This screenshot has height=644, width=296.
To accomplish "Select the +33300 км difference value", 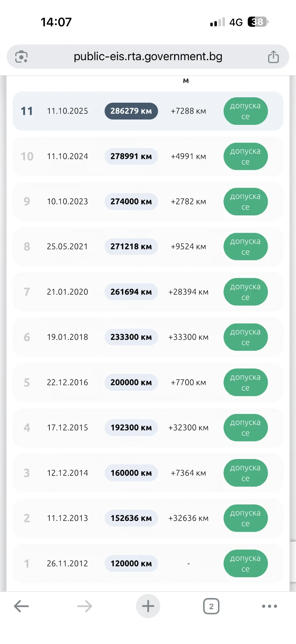I will [x=188, y=337].
